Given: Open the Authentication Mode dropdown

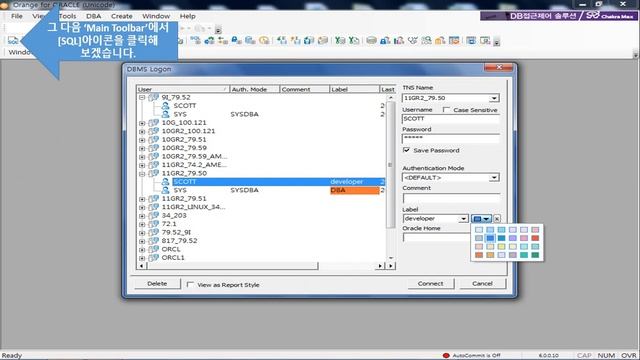Looking at the screenshot, I should tap(494, 178).
